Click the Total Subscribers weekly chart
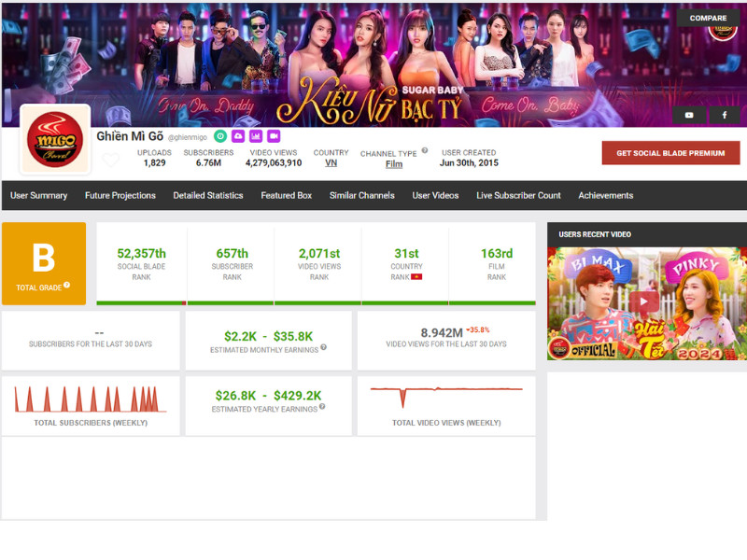Image resolution: width=747 pixels, height=560 pixels. pyautogui.click(x=91, y=399)
